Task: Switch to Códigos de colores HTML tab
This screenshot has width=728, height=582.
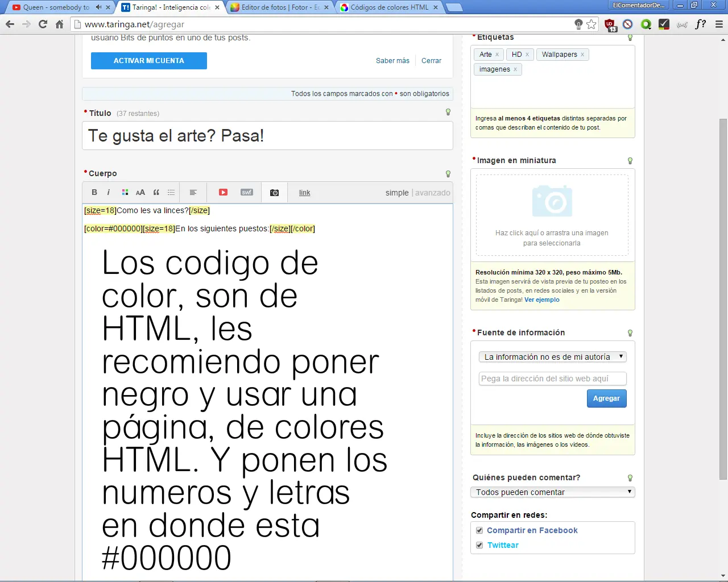Action: [390, 7]
